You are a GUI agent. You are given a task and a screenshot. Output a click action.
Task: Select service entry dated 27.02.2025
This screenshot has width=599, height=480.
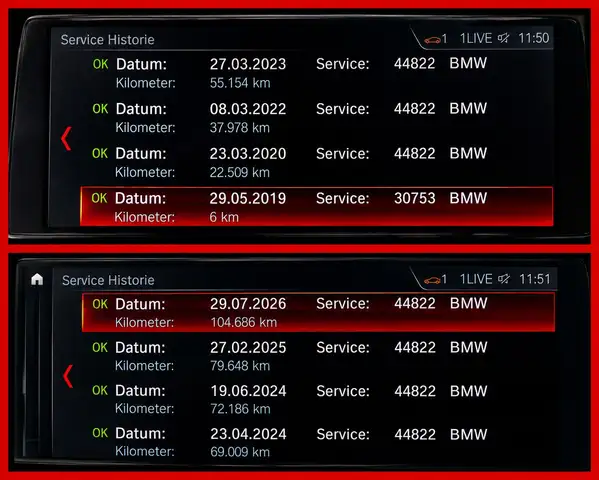(318, 356)
